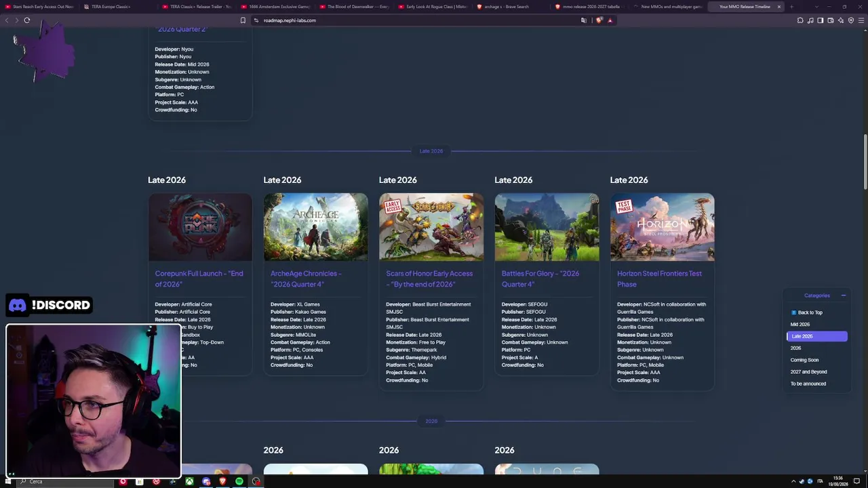Viewport: 868px width, 488px height.
Task: Switch to the Early Look At Rogue Class tab
Action: pos(434,7)
